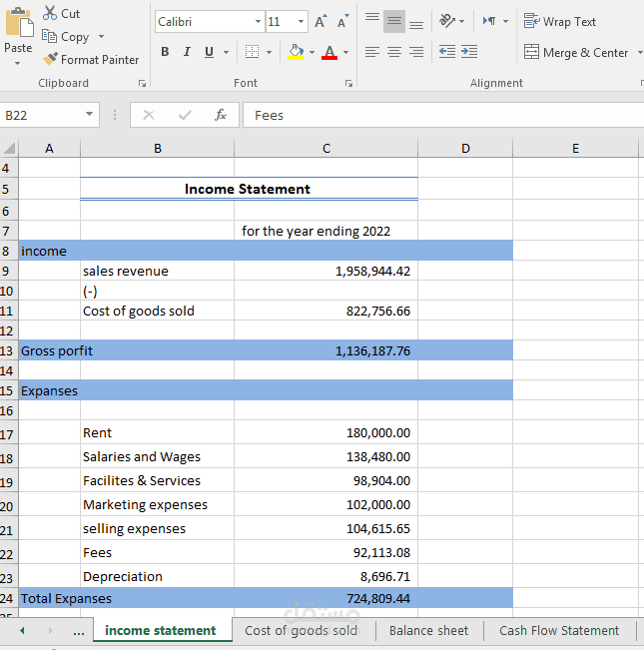The width and height of the screenshot is (644, 650).
Task: Open orientation dropdown arrow
Action: [462, 21]
